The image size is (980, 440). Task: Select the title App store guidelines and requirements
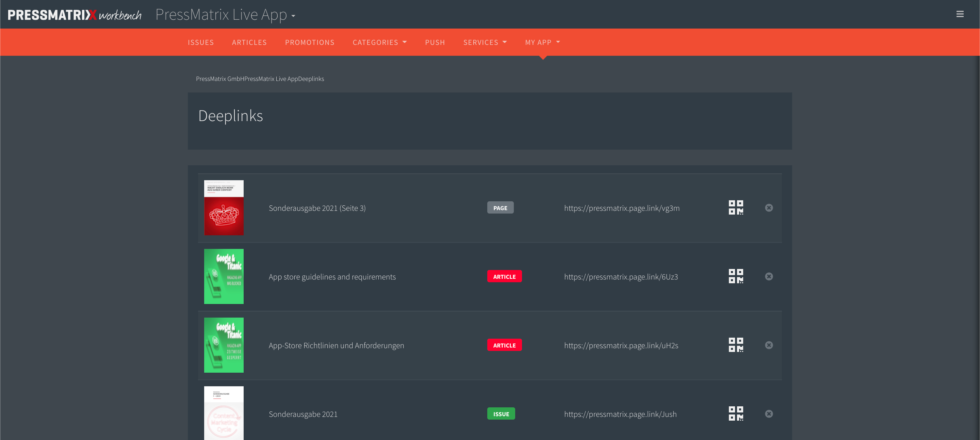pos(332,277)
